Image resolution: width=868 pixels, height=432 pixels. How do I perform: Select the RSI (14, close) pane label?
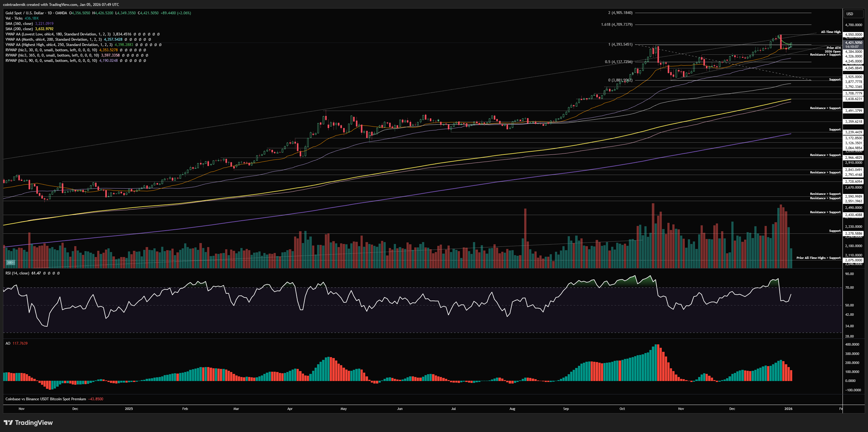(17, 273)
